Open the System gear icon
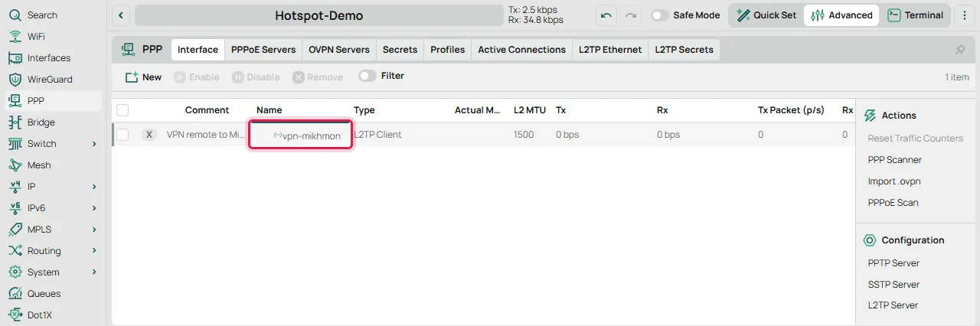Viewport: 980px width, 326px height. (15, 272)
